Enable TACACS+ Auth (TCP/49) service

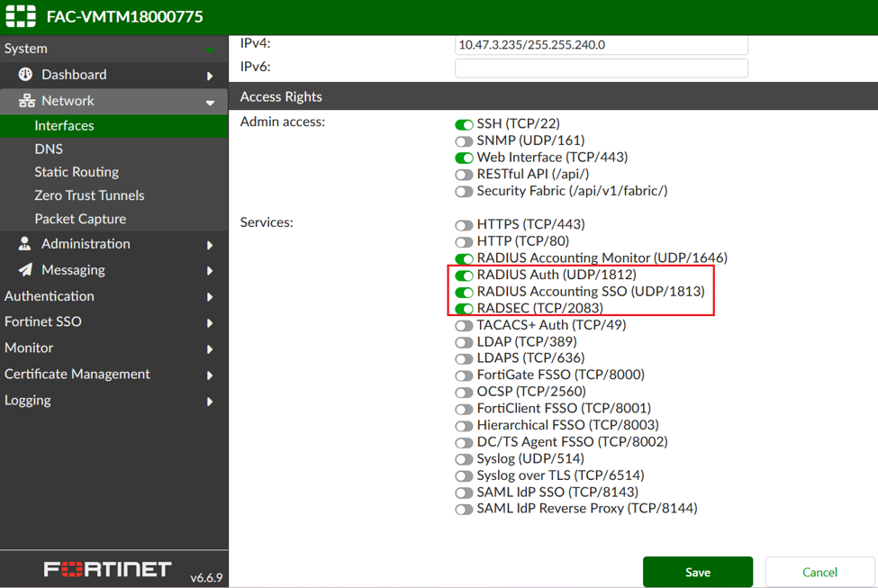click(464, 325)
